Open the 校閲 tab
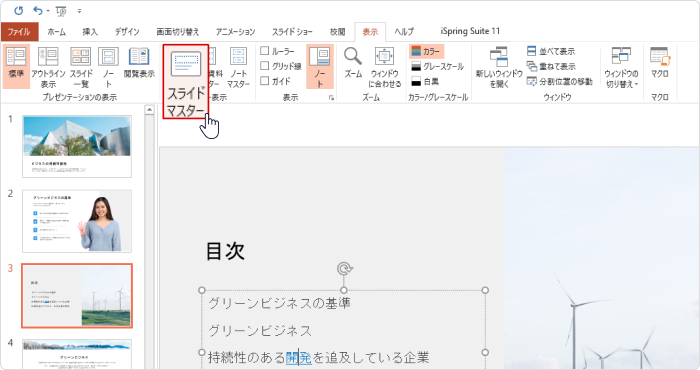 338,32
